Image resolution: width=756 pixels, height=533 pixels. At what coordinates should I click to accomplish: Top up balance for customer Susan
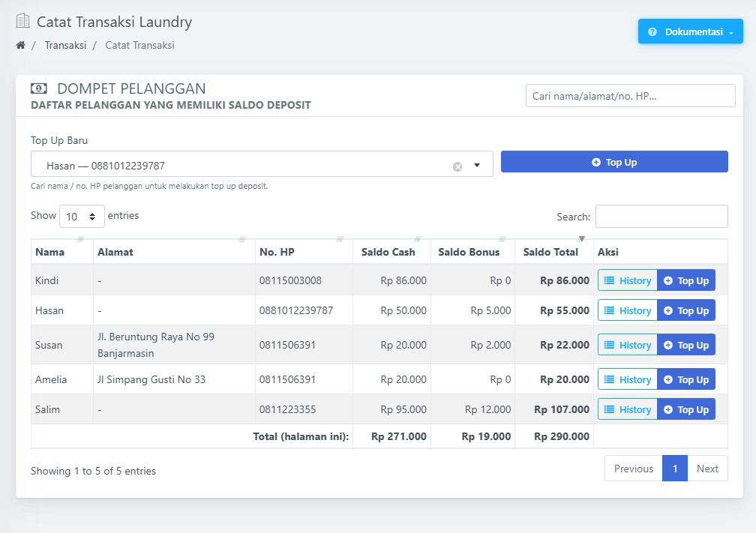(x=685, y=345)
